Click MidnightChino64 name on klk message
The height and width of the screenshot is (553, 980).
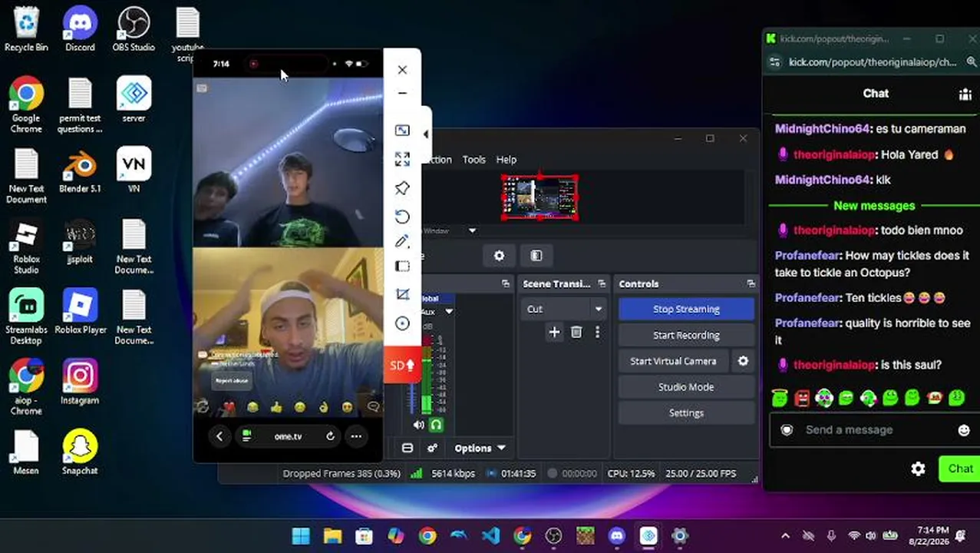coord(822,180)
